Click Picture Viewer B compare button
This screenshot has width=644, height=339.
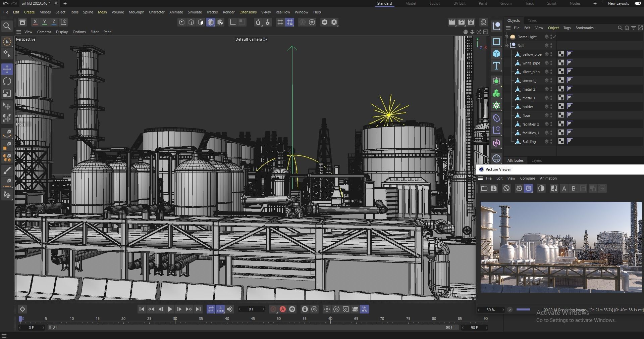[x=574, y=189]
